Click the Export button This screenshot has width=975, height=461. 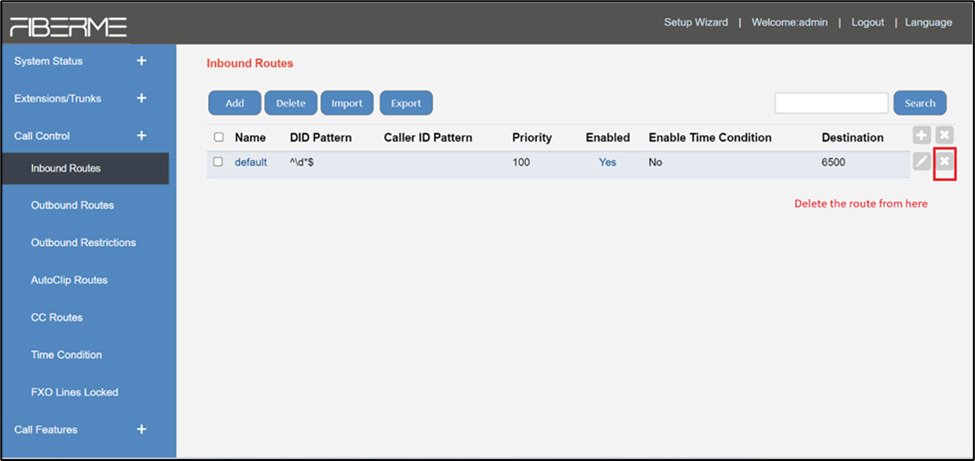point(406,103)
